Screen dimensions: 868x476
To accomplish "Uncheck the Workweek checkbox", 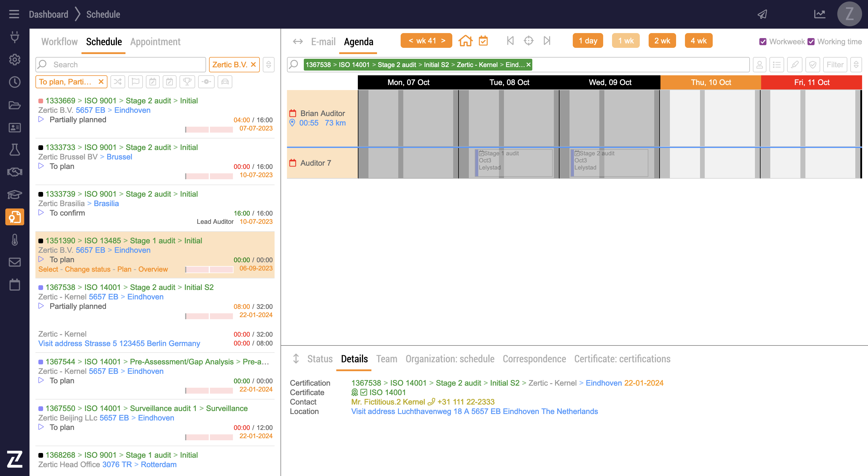I will coord(763,42).
